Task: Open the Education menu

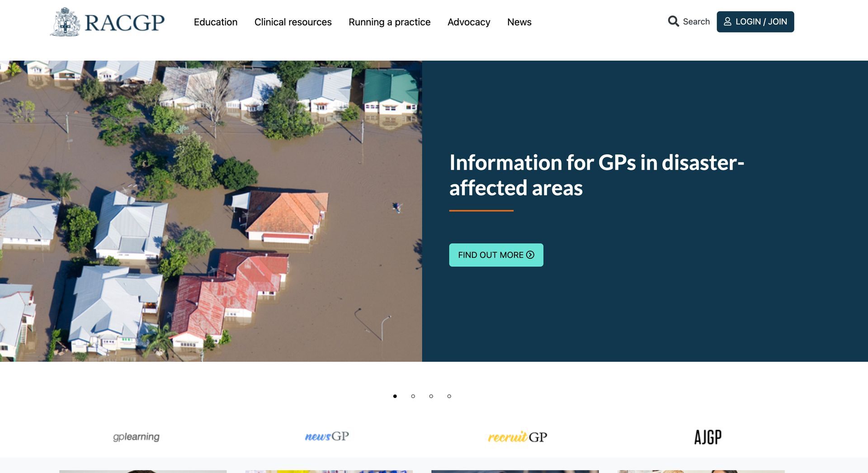Action: pos(216,22)
